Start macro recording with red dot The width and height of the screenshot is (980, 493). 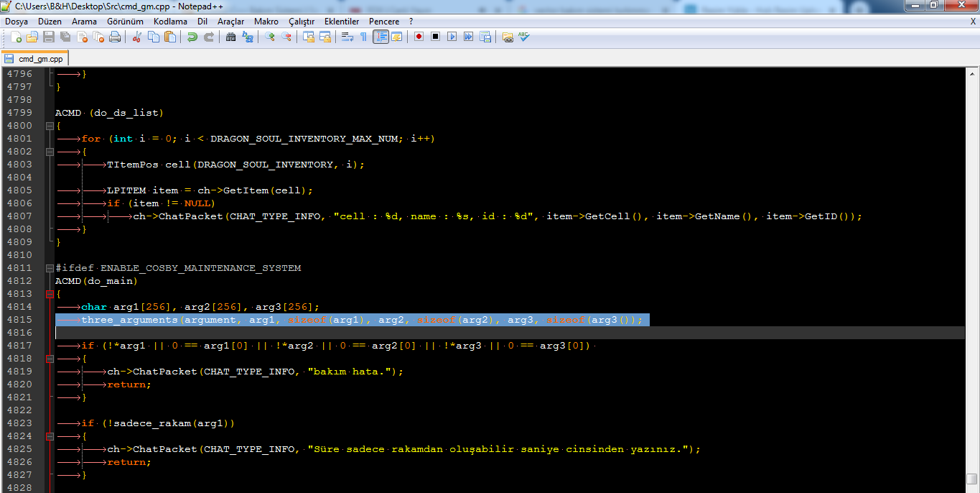tap(419, 37)
